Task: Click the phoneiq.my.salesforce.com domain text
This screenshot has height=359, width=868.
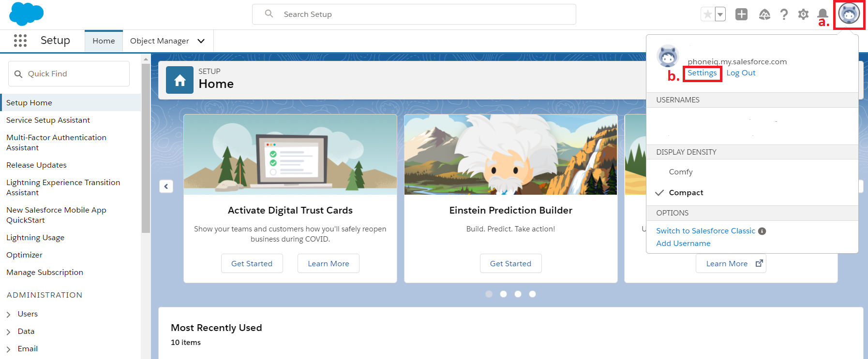Action: click(737, 61)
